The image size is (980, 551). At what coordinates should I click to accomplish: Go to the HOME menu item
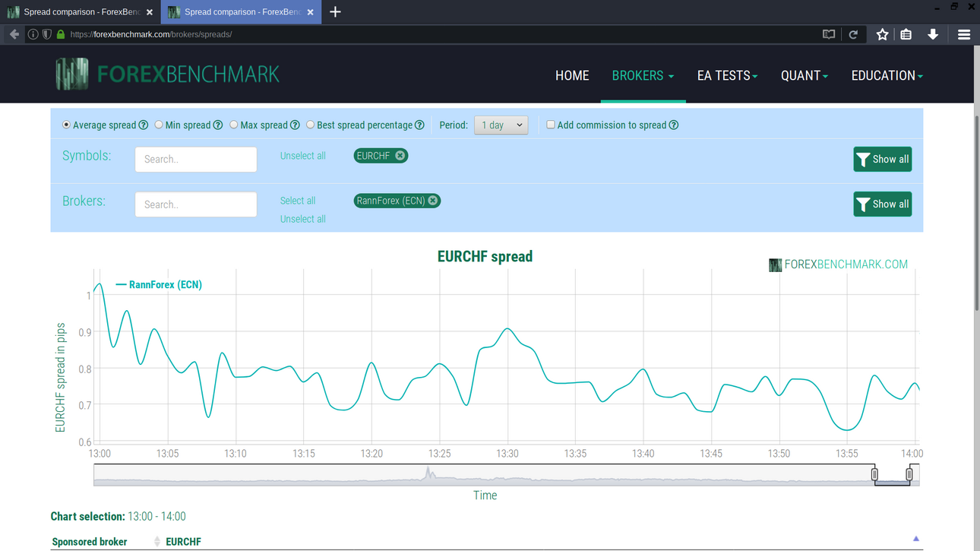(x=572, y=75)
